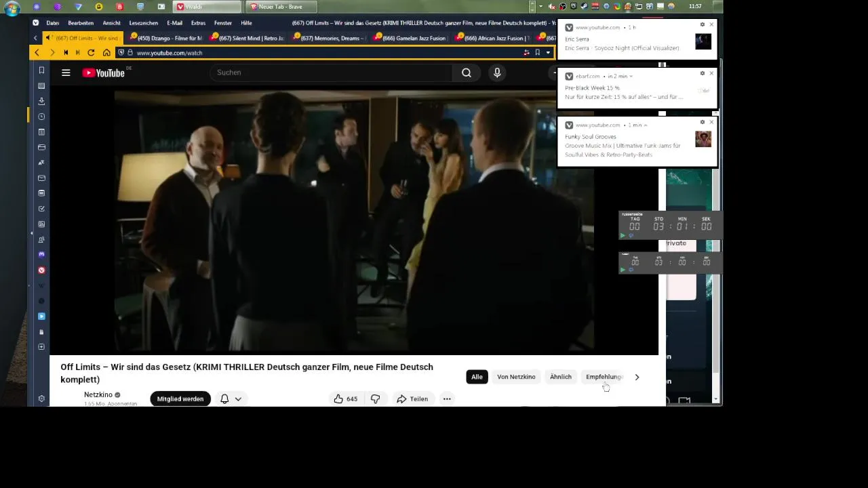Open the calendar panel in sidebar
This screenshot has height=488, width=868.
[41, 193]
